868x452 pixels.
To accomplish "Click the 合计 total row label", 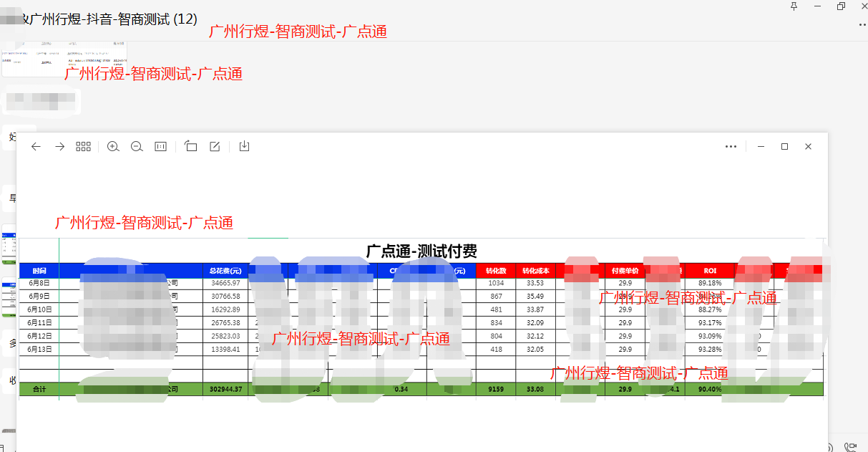I will [39, 389].
